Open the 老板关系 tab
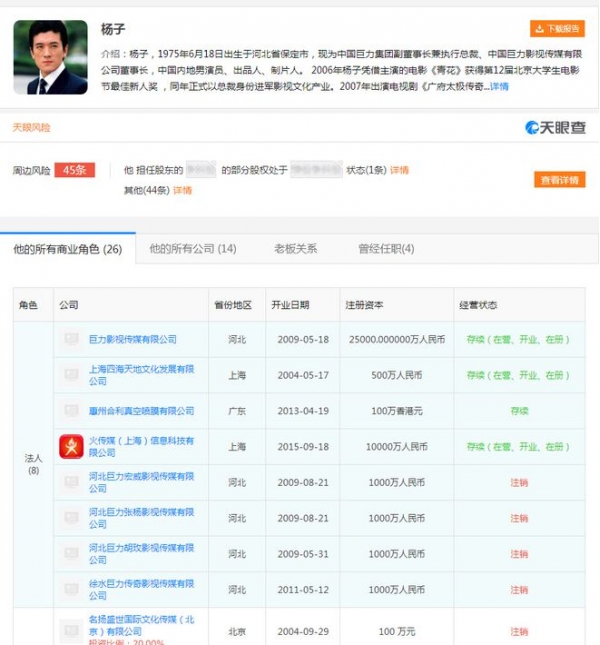Viewport: 600px width, 645px height. point(296,248)
